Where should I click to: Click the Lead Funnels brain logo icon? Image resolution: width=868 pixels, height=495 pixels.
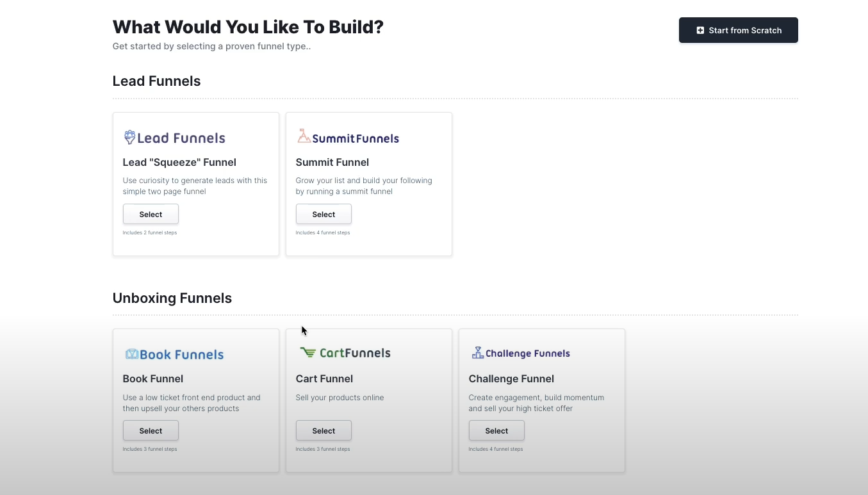pyautogui.click(x=129, y=137)
